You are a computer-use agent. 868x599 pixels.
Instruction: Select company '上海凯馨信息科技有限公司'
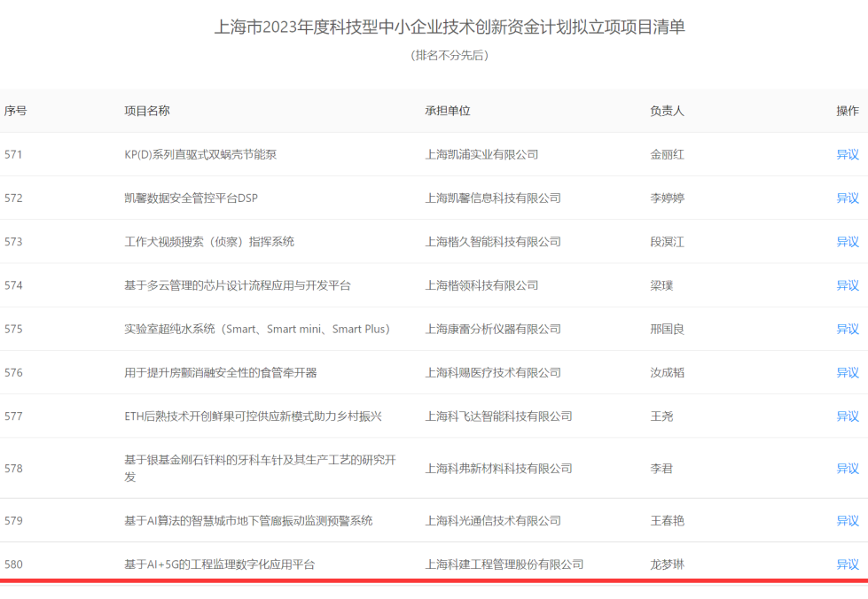coord(493,198)
